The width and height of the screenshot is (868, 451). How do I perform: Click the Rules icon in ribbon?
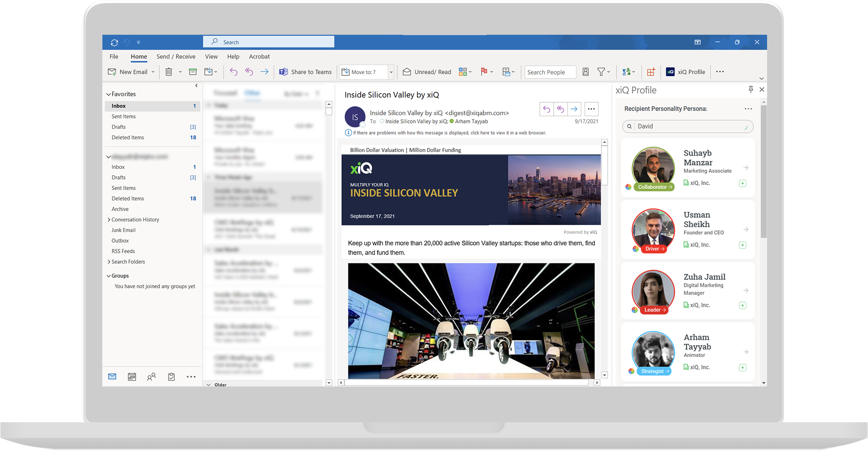click(x=506, y=72)
